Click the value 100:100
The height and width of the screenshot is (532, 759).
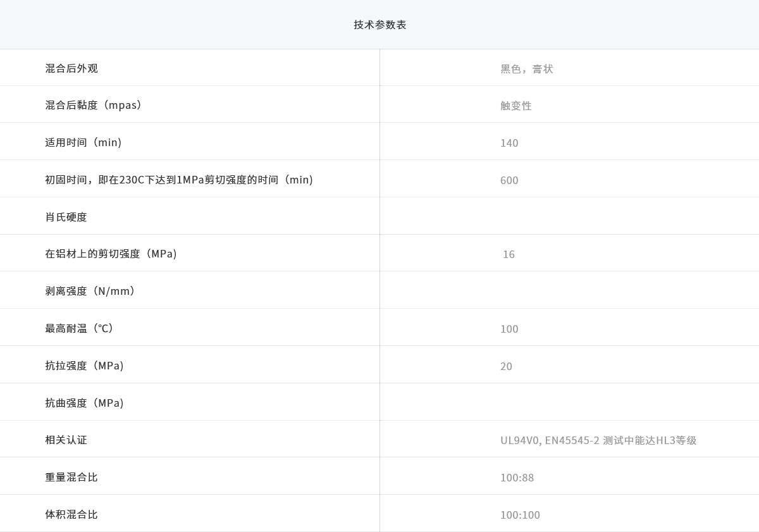click(520, 515)
